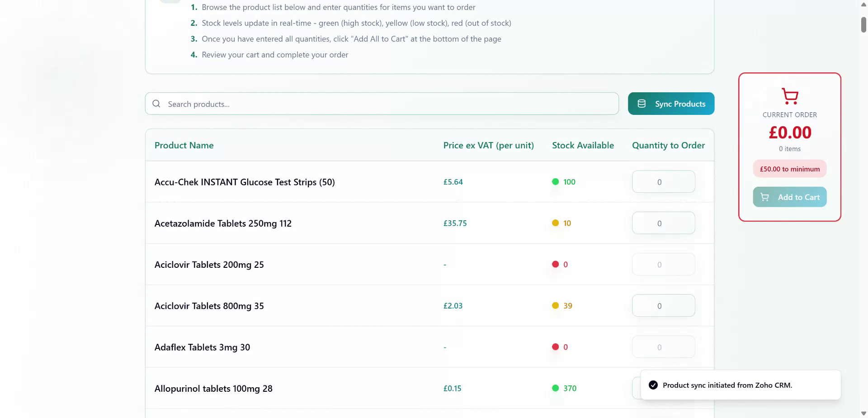Select quantity field for Acetazolamide Tablets 250mg

(x=663, y=223)
